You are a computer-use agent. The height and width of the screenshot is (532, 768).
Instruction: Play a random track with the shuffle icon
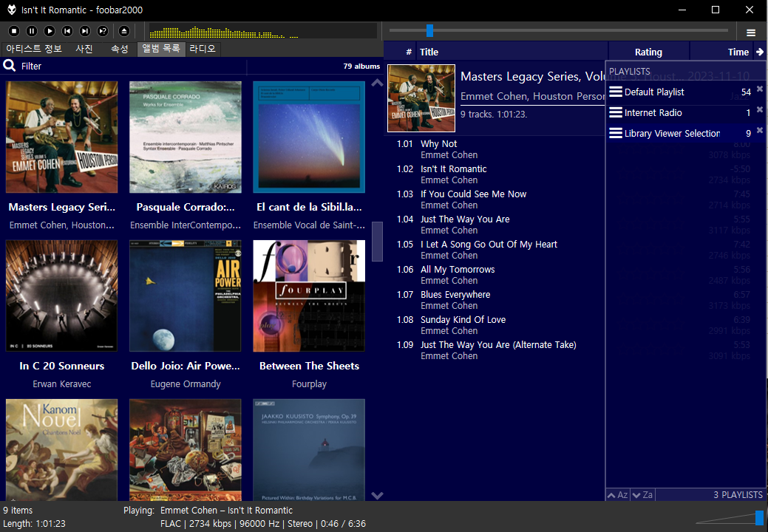pyautogui.click(x=103, y=30)
